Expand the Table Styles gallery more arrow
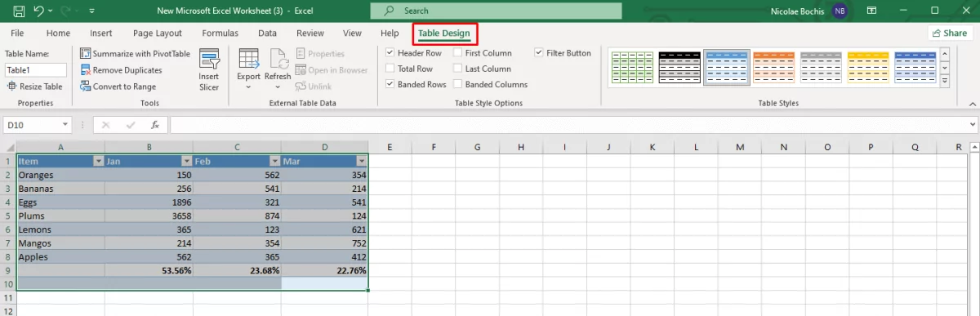980x316 pixels. [945, 82]
